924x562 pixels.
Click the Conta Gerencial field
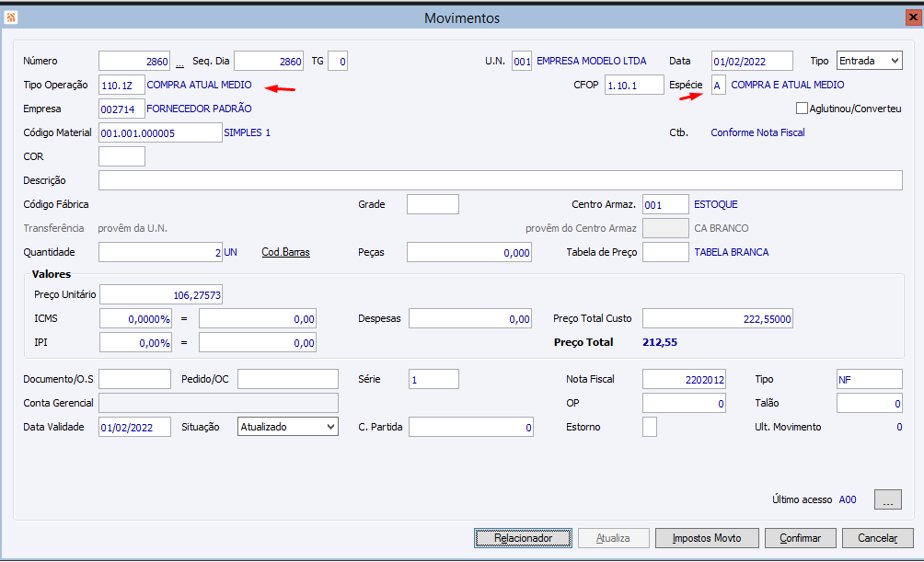pyautogui.click(x=219, y=403)
